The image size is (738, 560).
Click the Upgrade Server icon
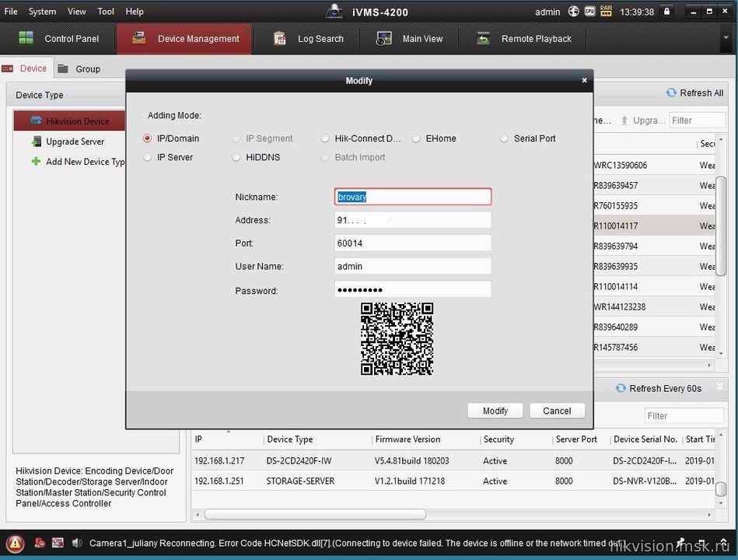36,142
